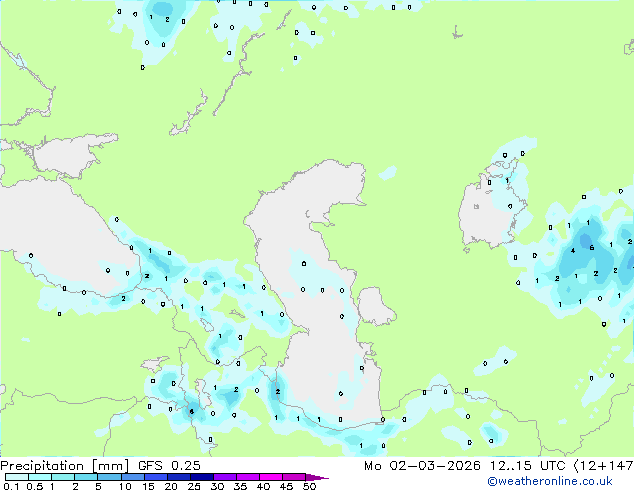Choose the 20–25 mm dark blue swatch
The width and height of the screenshot is (634, 490).
tap(179, 477)
